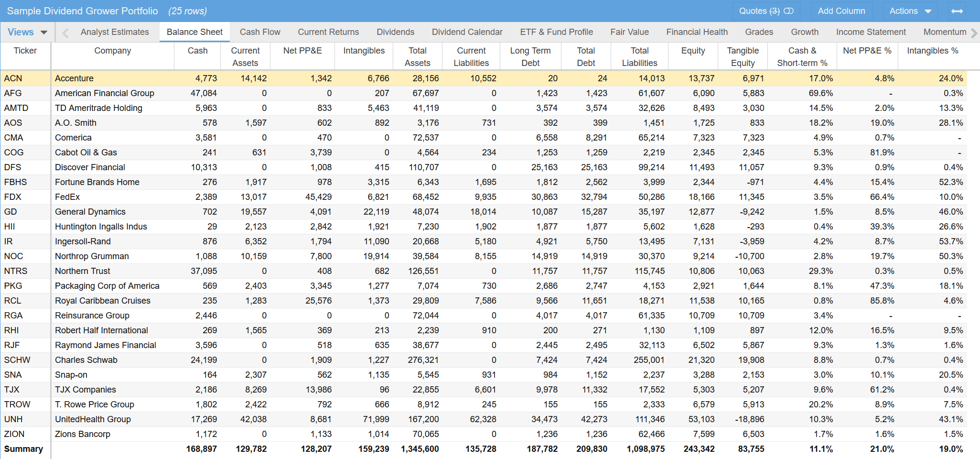Open Income Statement tab

click(871, 32)
